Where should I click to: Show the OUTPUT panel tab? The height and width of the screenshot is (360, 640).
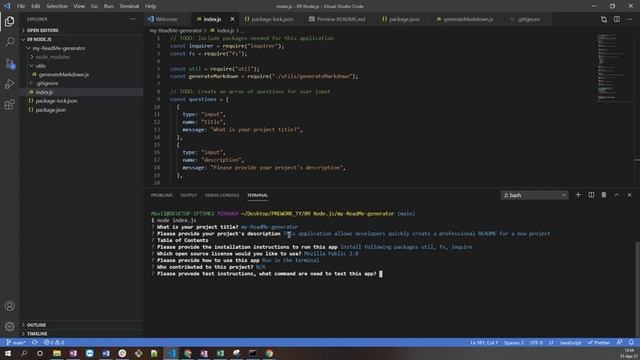[x=189, y=195]
